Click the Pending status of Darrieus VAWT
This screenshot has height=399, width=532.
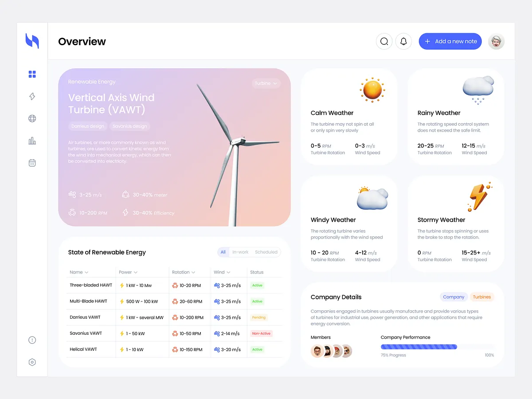coord(259,317)
